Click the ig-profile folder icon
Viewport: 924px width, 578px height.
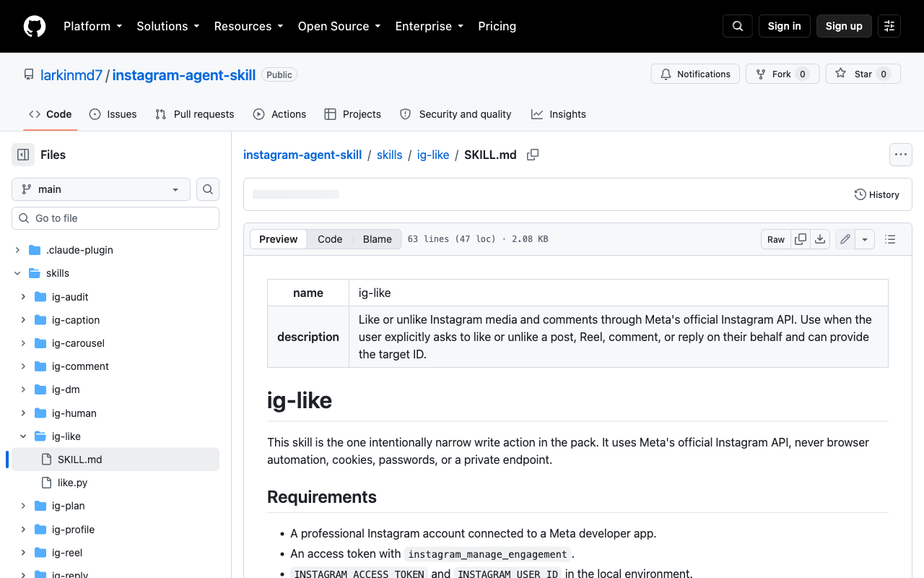(x=40, y=530)
